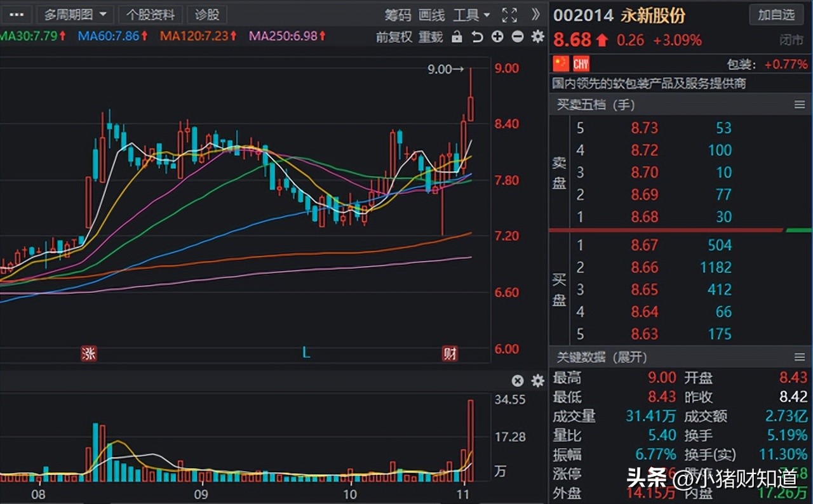The width and height of the screenshot is (813, 504).
Task: Toggle 画线 drawing mode
Action: [x=431, y=15]
